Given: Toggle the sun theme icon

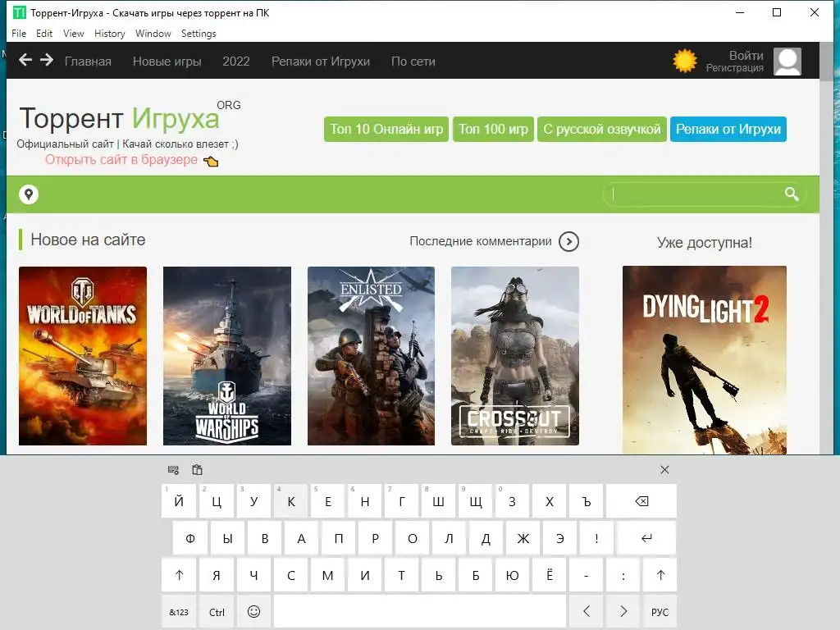Looking at the screenshot, I should click(x=685, y=61).
